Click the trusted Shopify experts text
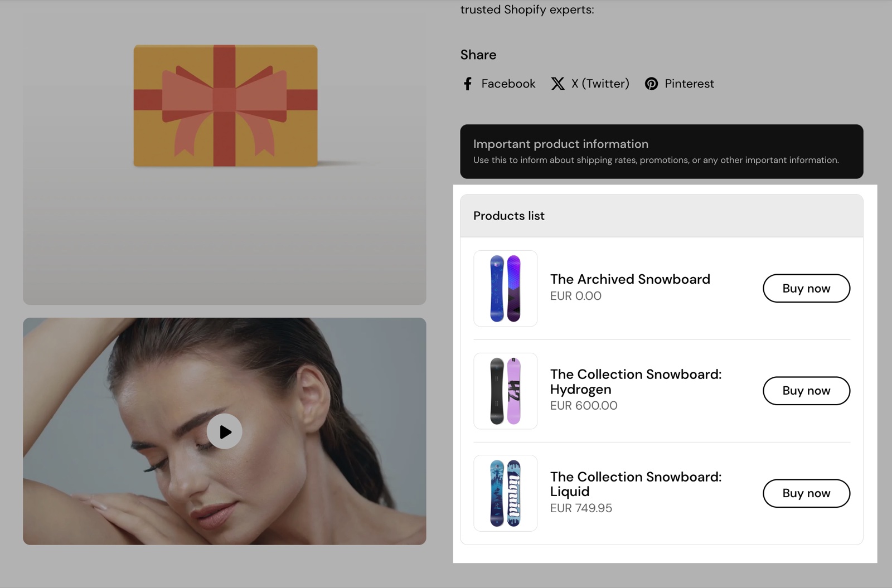892x588 pixels. tap(527, 9)
